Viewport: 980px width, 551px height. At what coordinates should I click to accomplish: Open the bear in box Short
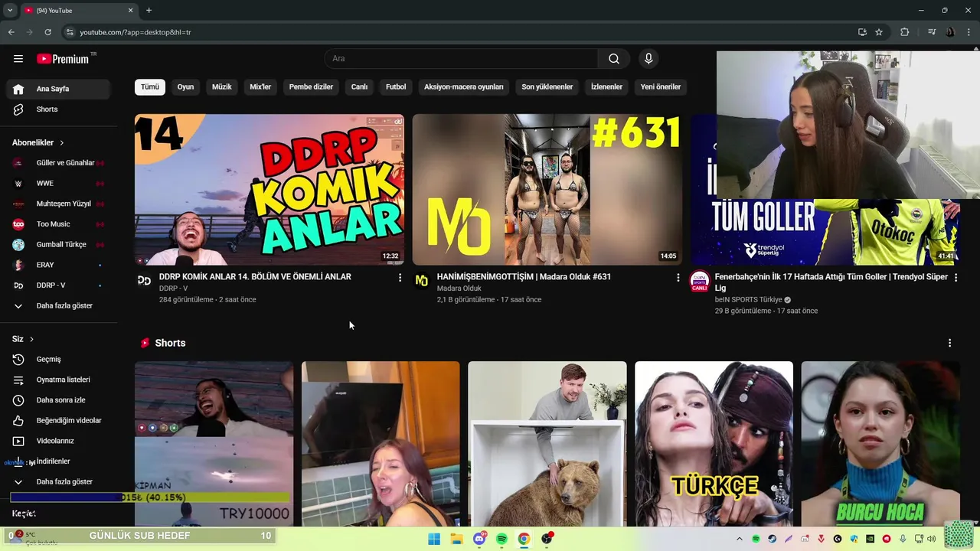(547, 444)
